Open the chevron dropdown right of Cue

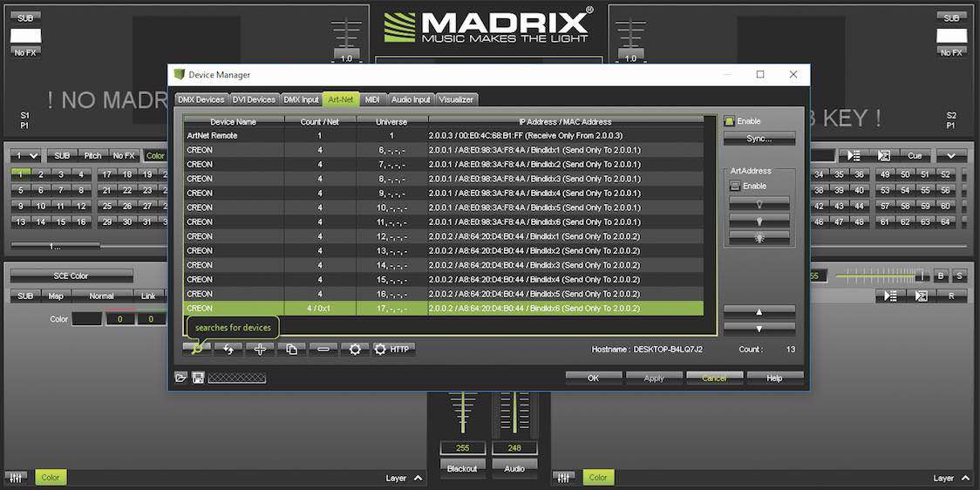[x=951, y=155]
